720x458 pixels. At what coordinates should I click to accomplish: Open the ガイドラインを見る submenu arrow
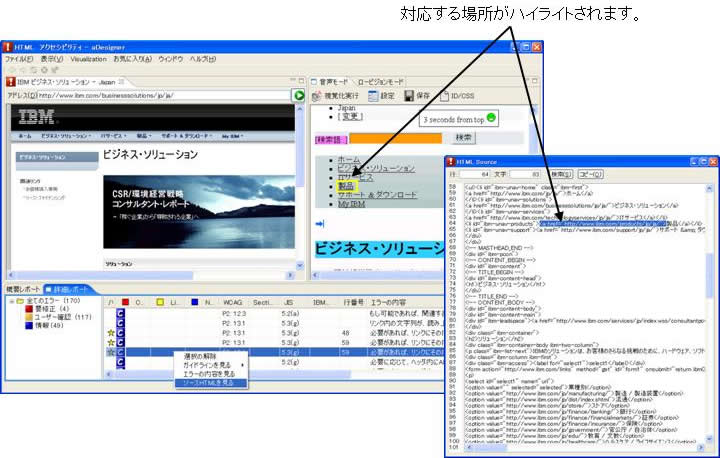[243, 365]
